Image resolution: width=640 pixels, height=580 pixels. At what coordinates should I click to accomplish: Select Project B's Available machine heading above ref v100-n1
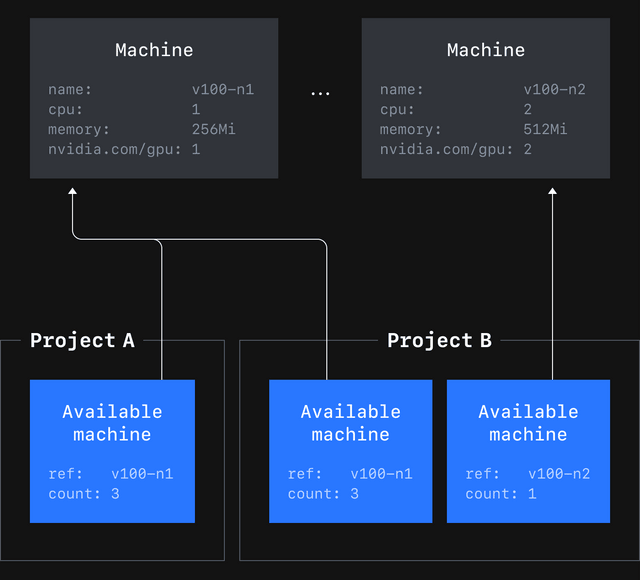pyautogui.click(x=350, y=423)
